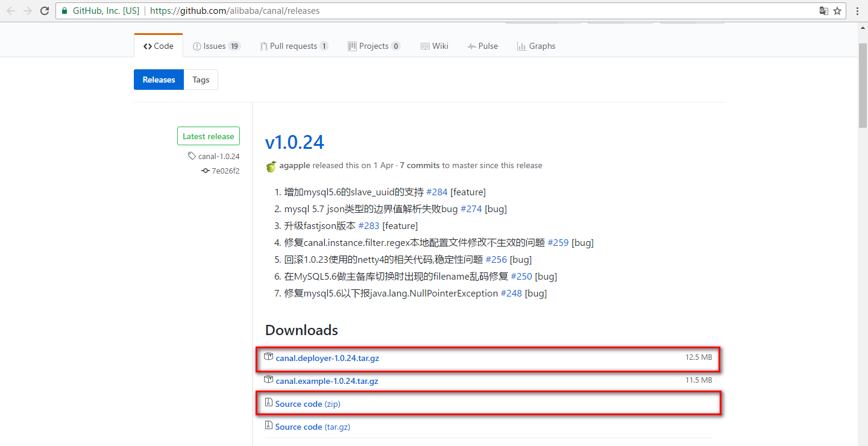Click archive icon beside Source code (tar.gz)
This screenshot has height=446, width=868.
point(269,426)
